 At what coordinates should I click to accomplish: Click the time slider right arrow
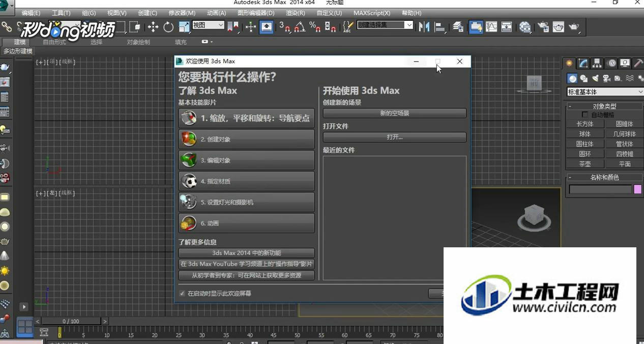pyautogui.click(x=105, y=321)
